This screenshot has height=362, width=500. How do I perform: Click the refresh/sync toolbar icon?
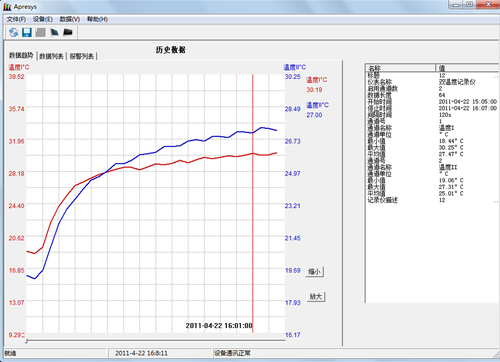14,32
